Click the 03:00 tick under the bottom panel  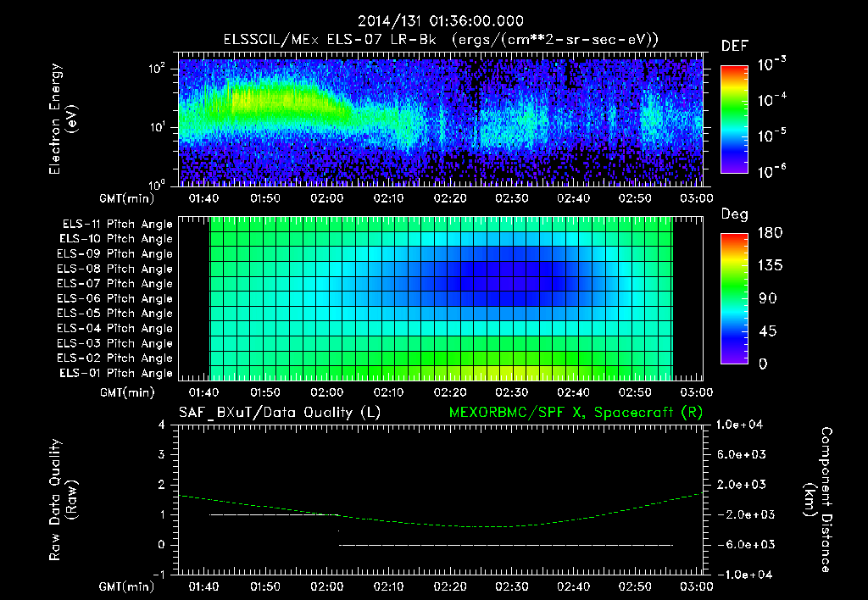point(697,586)
